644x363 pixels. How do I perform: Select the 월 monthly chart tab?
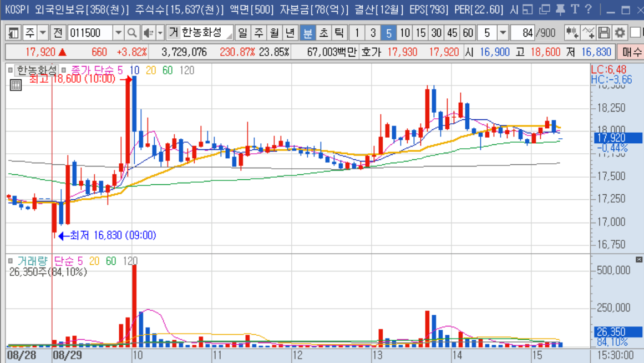tap(275, 33)
